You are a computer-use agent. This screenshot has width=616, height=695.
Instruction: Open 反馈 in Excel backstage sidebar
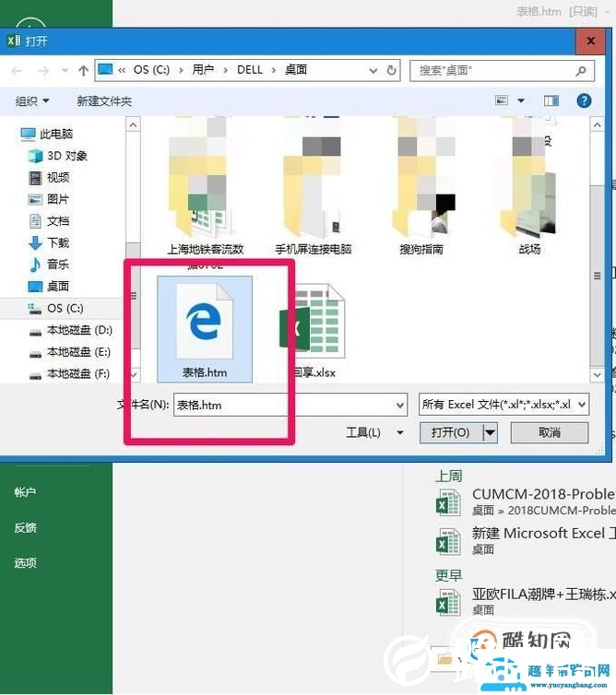[25, 527]
